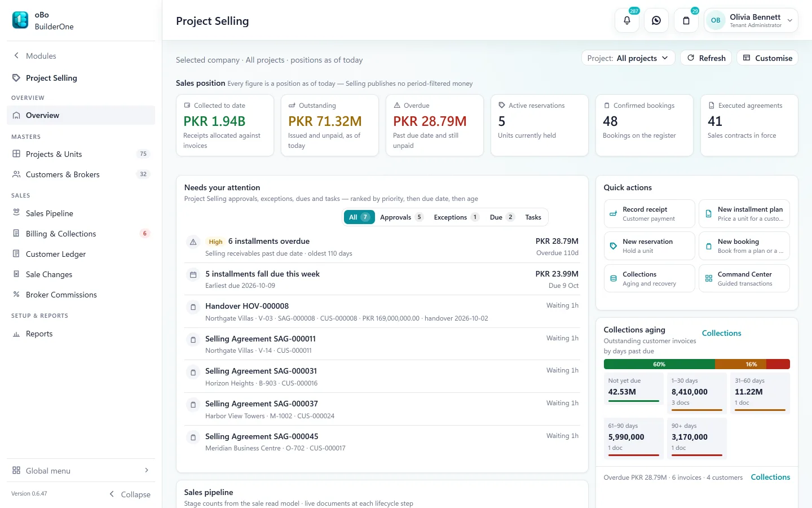Open Selling Agreement SAG-000037 row

382,409
